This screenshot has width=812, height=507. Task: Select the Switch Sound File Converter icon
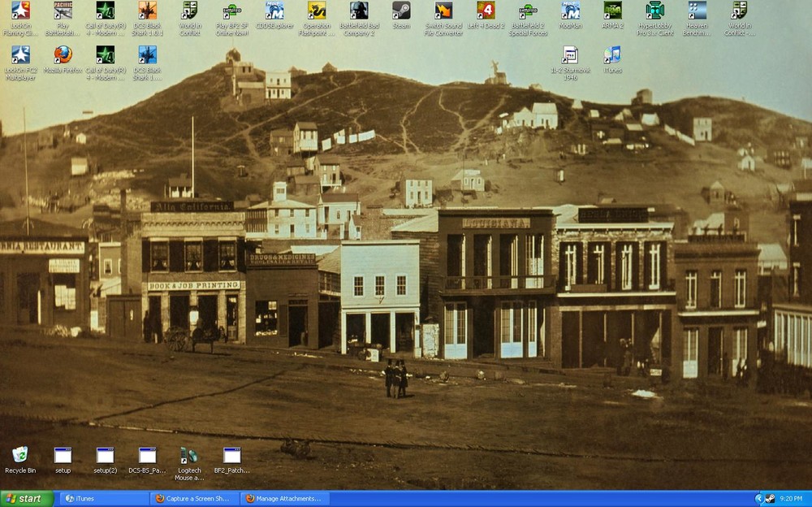(x=443, y=11)
